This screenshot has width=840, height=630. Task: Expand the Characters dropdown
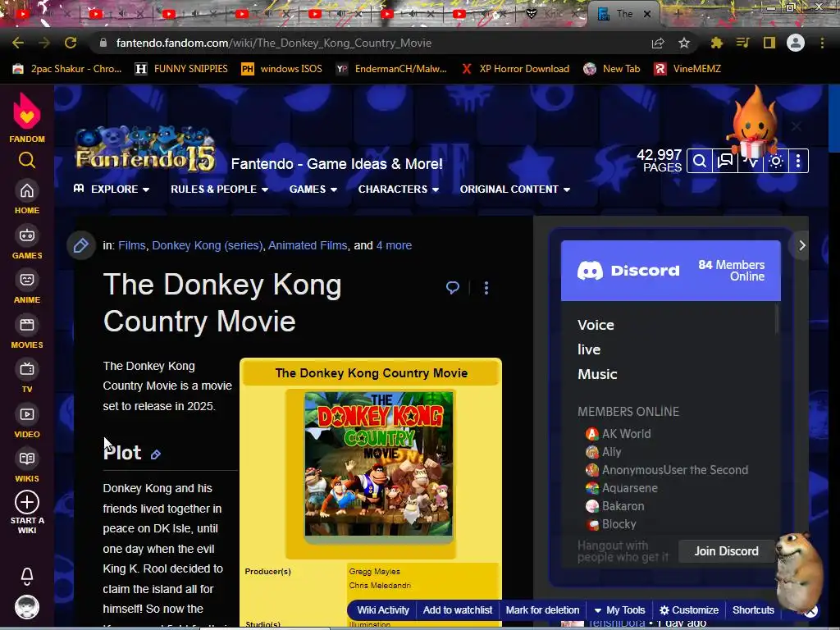(x=398, y=189)
